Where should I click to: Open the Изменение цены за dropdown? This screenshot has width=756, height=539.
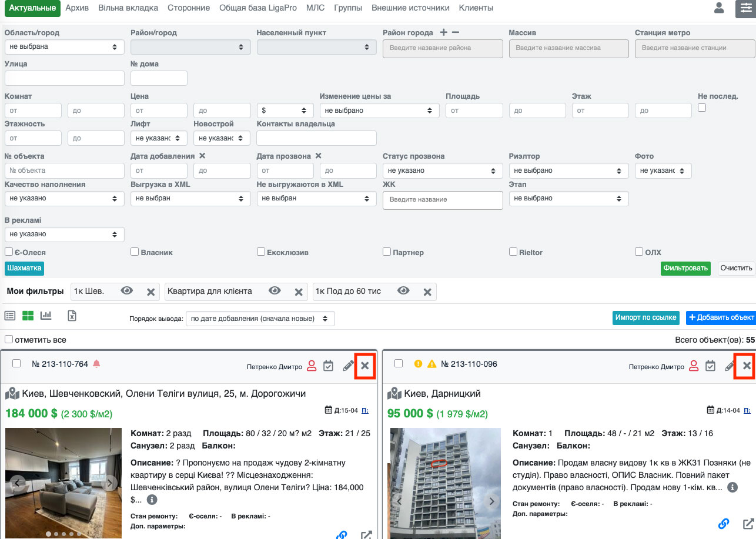pyautogui.click(x=380, y=111)
